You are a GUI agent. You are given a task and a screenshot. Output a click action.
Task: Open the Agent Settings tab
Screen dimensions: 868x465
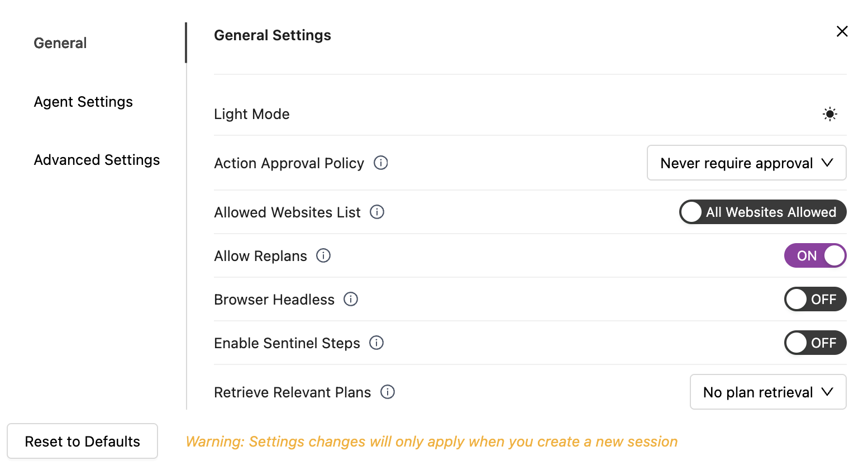pyautogui.click(x=83, y=102)
